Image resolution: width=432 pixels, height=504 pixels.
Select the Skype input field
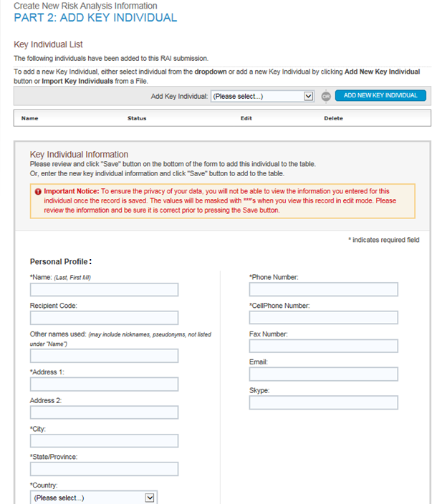click(x=323, y=402)
